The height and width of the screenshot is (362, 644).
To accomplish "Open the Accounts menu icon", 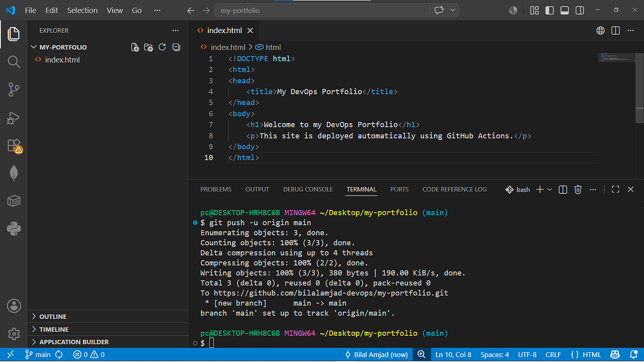I will (x=14, y=305).
